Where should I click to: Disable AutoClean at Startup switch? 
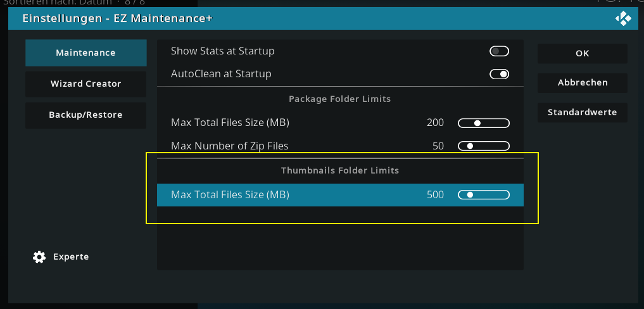[499, 74]
